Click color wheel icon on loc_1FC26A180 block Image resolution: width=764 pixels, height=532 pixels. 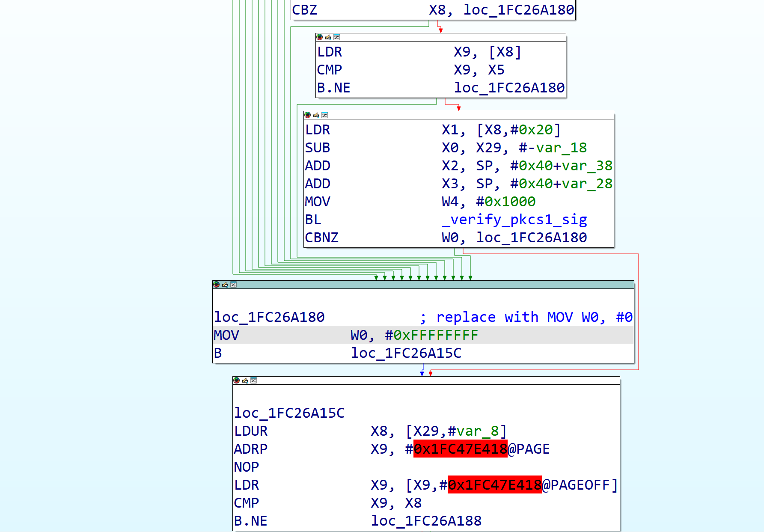pyautogui.click(x=216, y=285)
